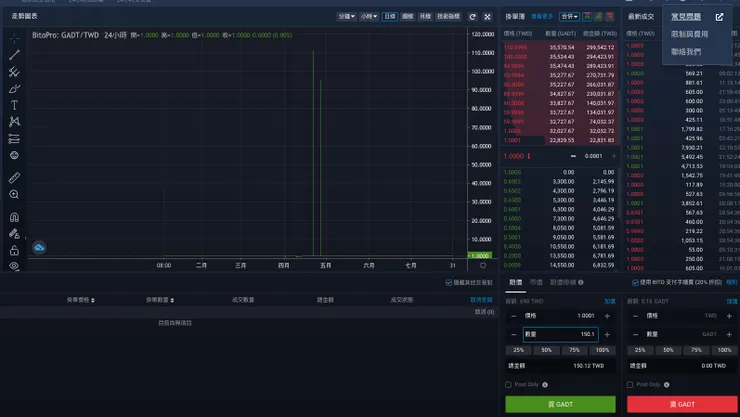The image size is (740, 417).
Task: Click buy-side 加值 deposit link
Action: click(610, 301)
